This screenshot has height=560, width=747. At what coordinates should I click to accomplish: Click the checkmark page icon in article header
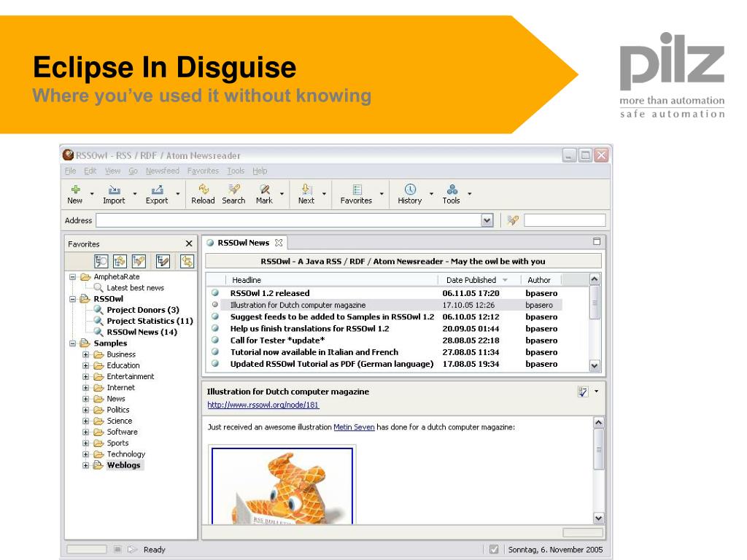[583, 392]
